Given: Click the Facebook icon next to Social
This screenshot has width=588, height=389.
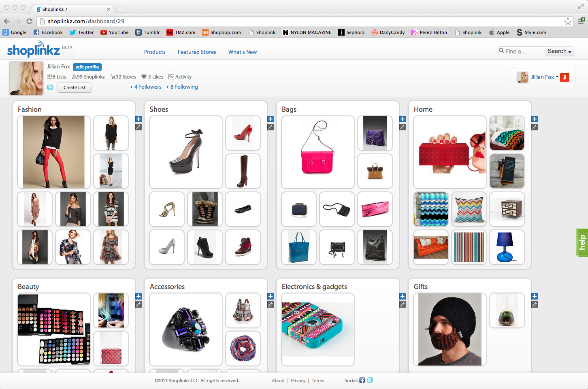Looking at the screenshot, I should click(x=362, y=380).
